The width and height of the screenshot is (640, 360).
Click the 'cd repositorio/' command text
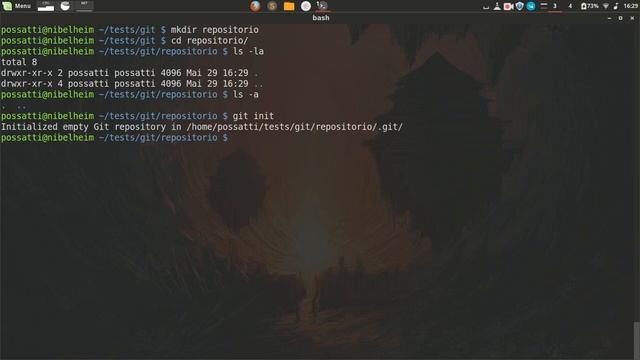(209, 40)
